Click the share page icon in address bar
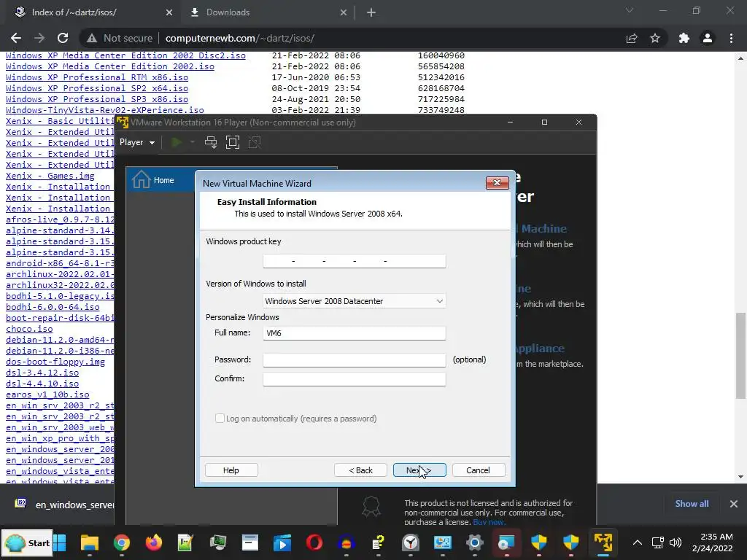Screen dimensions: 747x560 (x=632, y=38)
